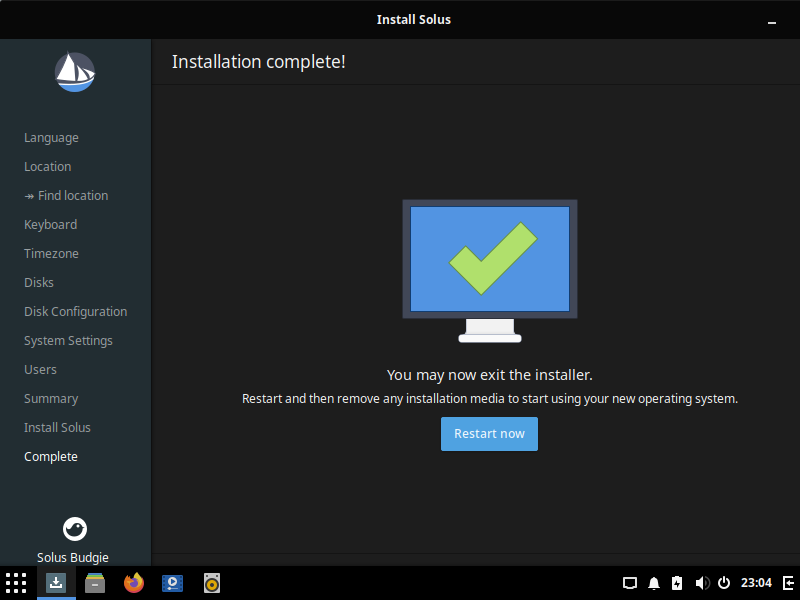The image size is (800, 600).
Task: Check the battery status tray icon
Action: tap(677, 583)
